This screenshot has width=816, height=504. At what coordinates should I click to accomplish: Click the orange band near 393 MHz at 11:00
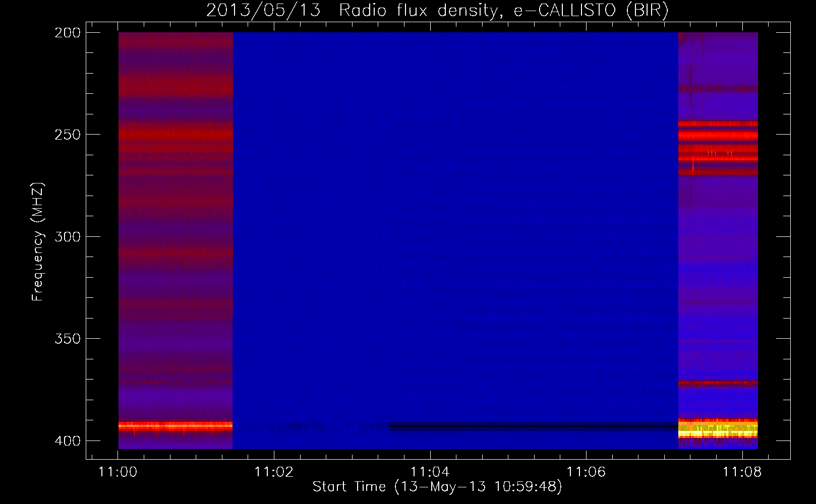176,426
